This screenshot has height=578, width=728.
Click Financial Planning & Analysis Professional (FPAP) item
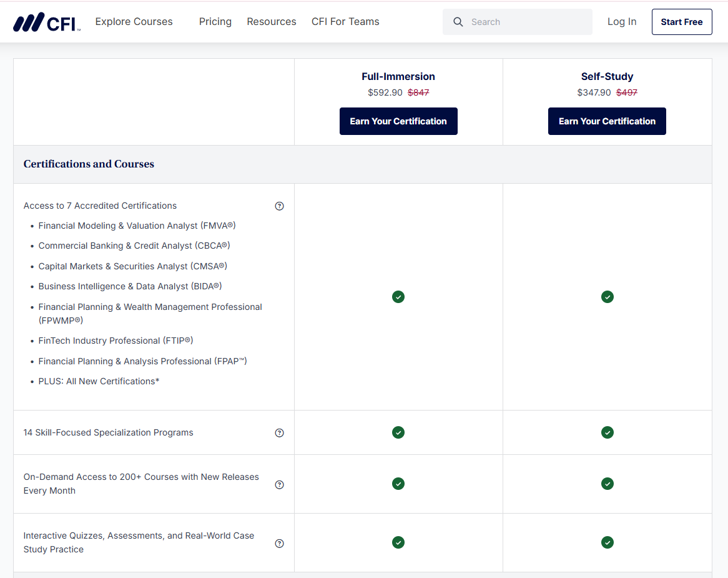pyautogui.click(x=142, y=361)
